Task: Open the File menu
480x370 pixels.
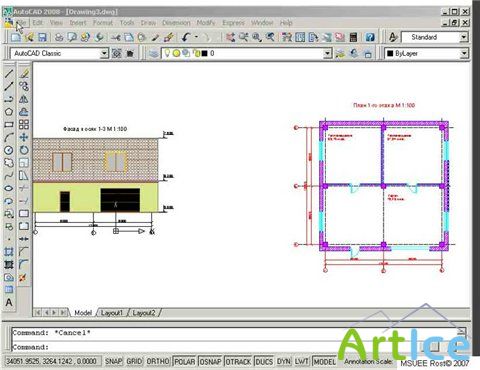Action: [x=21, y=23]
